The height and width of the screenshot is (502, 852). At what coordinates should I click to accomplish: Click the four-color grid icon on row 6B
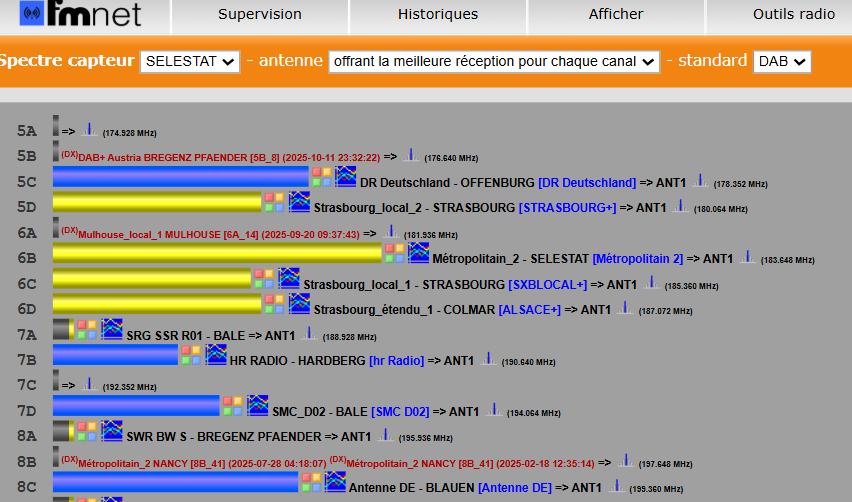(x=395, y=253)
